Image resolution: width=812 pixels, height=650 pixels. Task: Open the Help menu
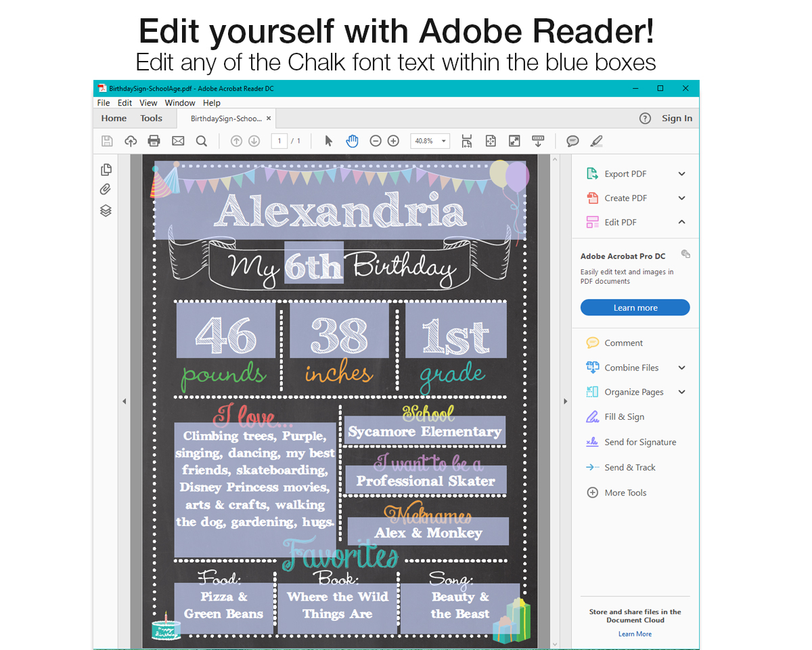[x=212, y=103]
